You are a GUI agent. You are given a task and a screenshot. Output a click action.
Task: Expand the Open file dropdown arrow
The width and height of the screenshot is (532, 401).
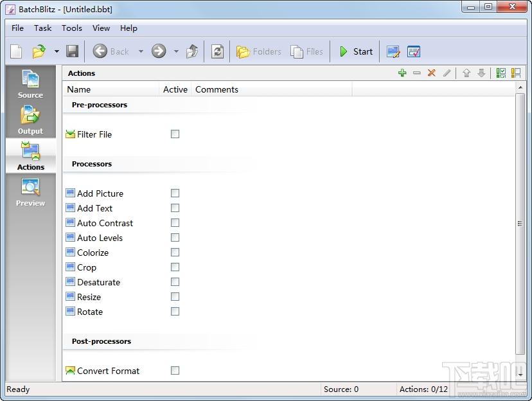(x=57, y=51)
